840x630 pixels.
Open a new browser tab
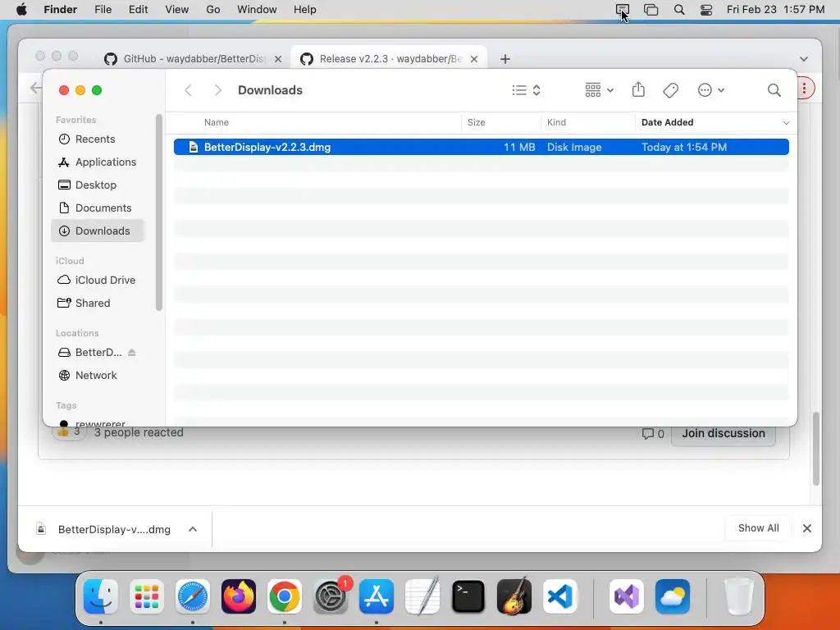pyautogui.click(x=505, y=59)
